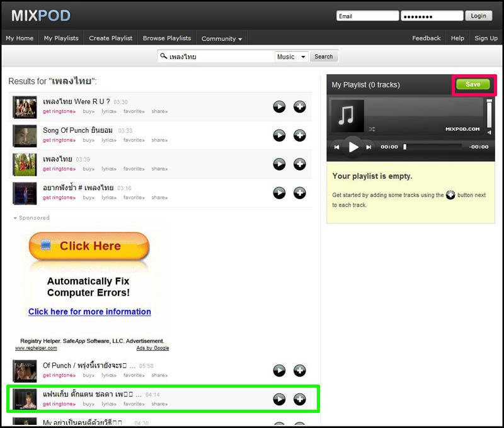Screen dimensions: 504x428
Task: Share the track 'เพลงไทย Were R U ?'
Action: click(x=160, y=111)
